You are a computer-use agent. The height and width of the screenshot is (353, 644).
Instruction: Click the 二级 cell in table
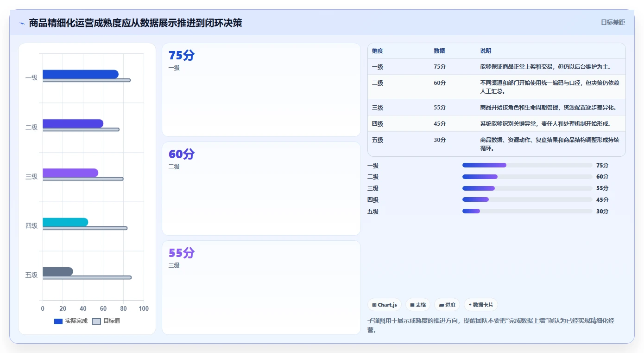pyautogui.click(x=378, y=83)
